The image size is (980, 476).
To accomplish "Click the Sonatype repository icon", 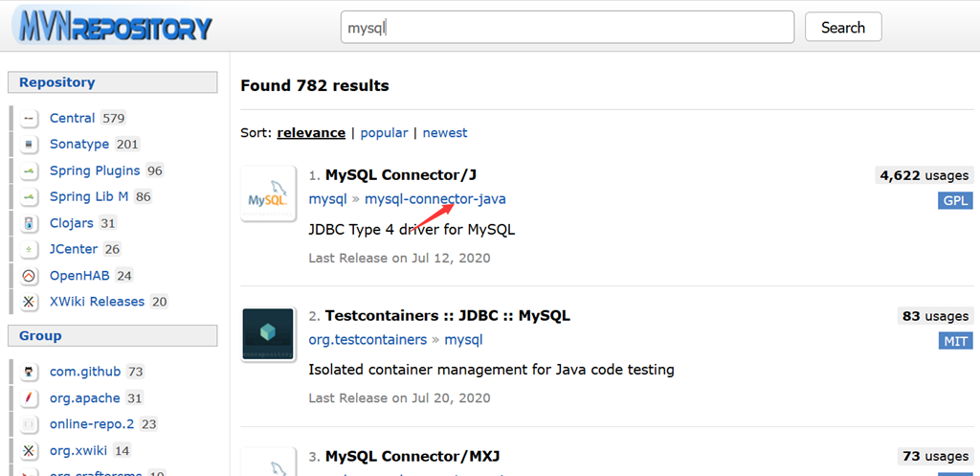I will click(30, 145).
